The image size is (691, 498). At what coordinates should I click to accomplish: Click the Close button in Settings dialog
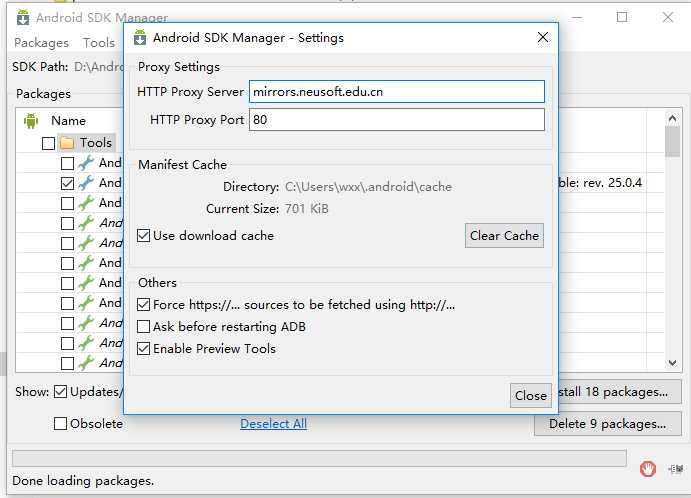point(531,395)
